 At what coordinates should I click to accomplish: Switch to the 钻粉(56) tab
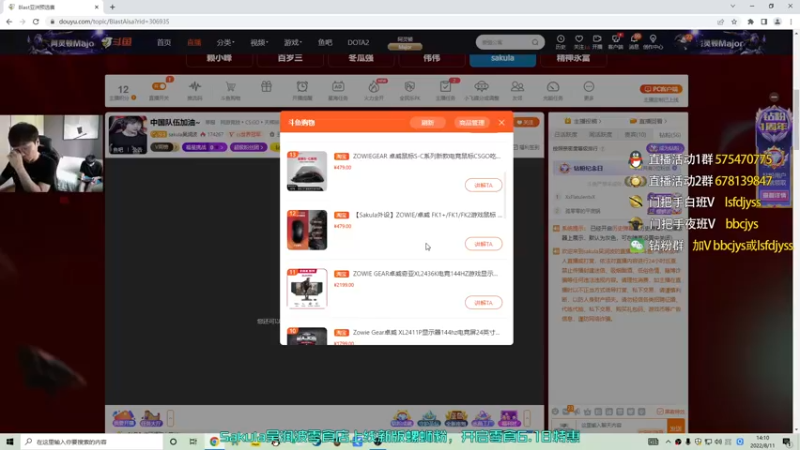pyautogui.click(x=669, y=135)
